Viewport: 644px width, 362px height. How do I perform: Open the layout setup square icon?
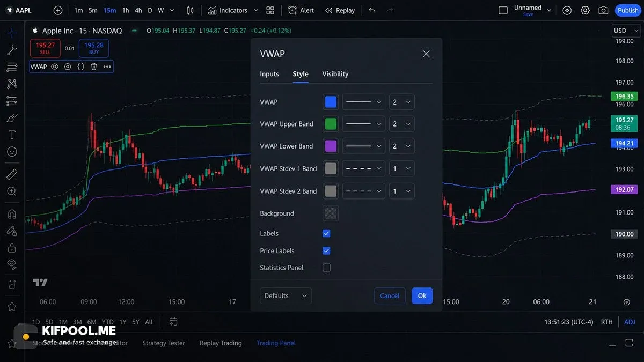[503, 10]
